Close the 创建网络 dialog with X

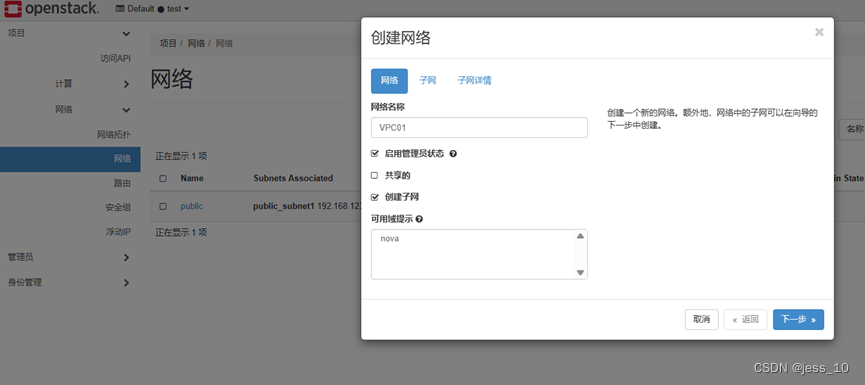[819, 32]
